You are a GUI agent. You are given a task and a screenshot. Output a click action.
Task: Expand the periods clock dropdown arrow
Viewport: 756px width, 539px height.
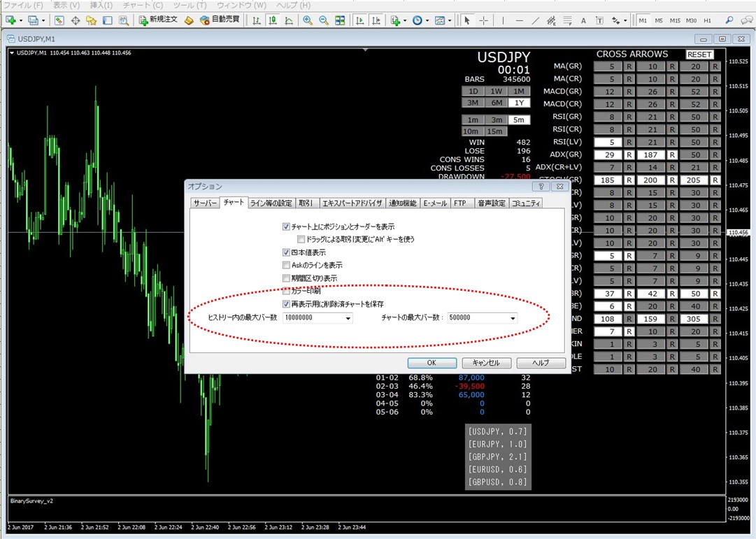click(x=427, y=20)
